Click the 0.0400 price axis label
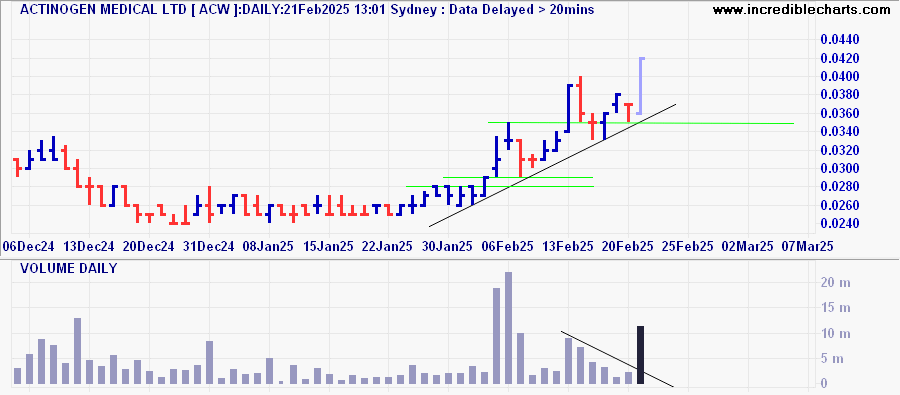The height and width of the screenshot is (395, 900). point(840,76)
